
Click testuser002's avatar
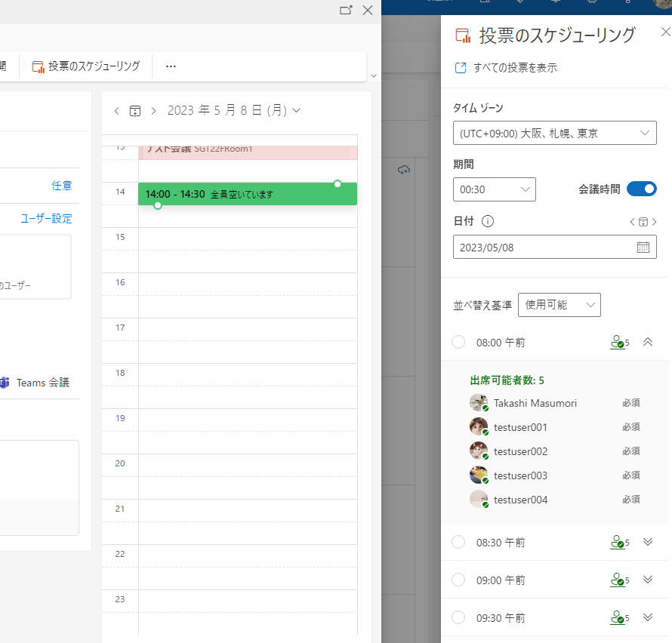pyautogui.click(x=479, y=451)
